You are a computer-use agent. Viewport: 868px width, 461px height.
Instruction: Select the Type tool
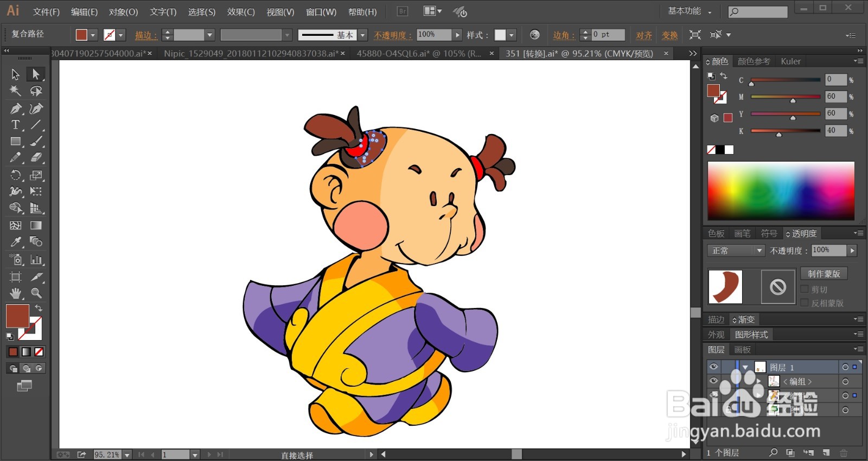tap(15, 125)
